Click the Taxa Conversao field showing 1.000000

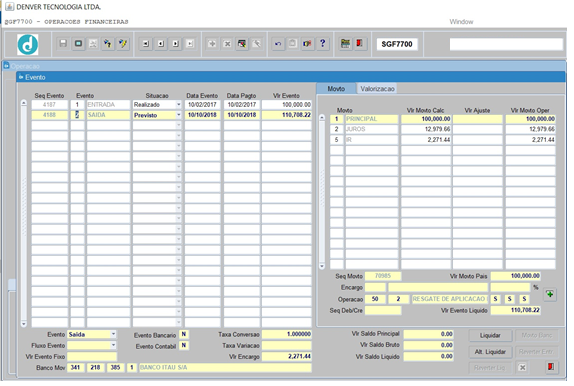click(x=287, y=334)
